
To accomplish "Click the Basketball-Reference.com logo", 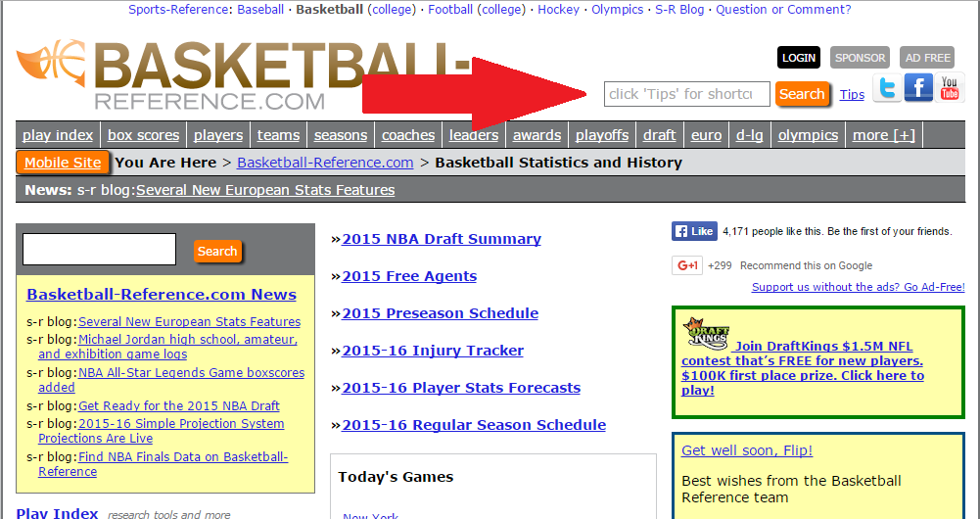I will pos(243,75).
